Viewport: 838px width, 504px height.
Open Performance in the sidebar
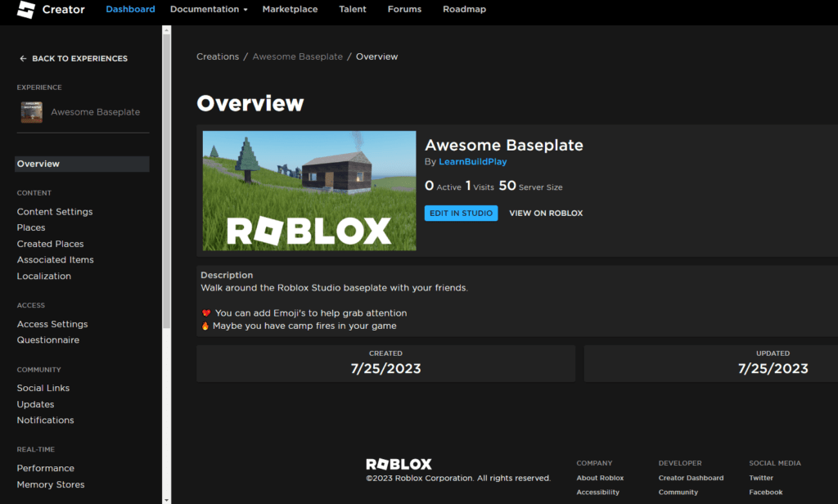coord(46,468)
